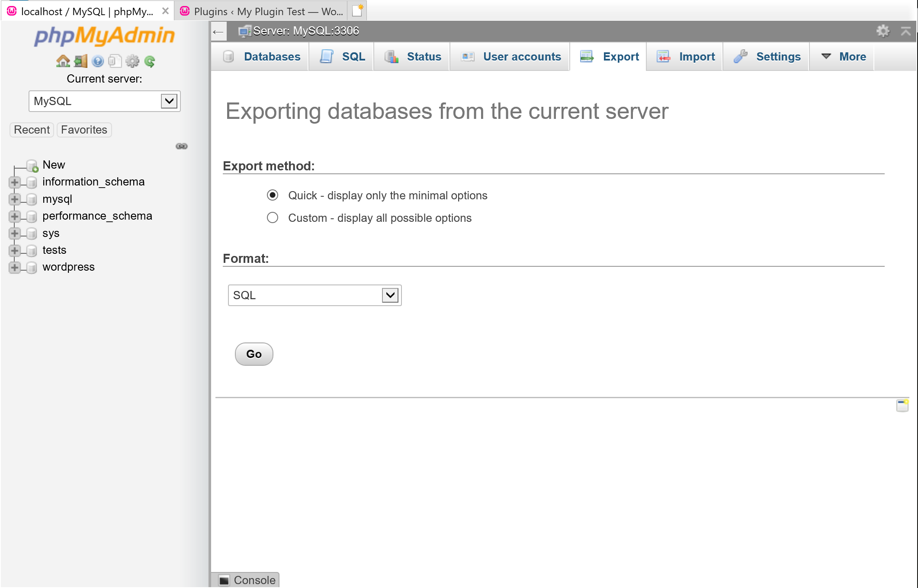Click the navigation panel settings gear icon
Viewport: 918px width, 588px height.
point(132,61)
